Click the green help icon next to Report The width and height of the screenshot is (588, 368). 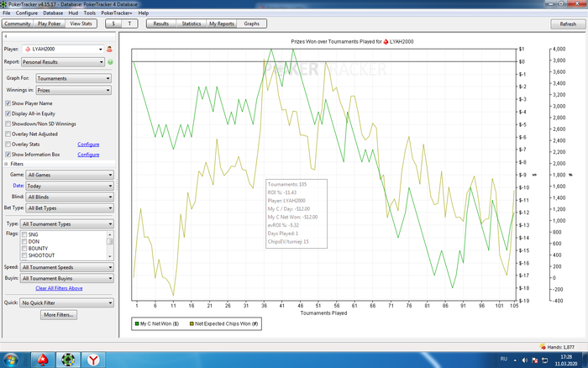point(110,62)
